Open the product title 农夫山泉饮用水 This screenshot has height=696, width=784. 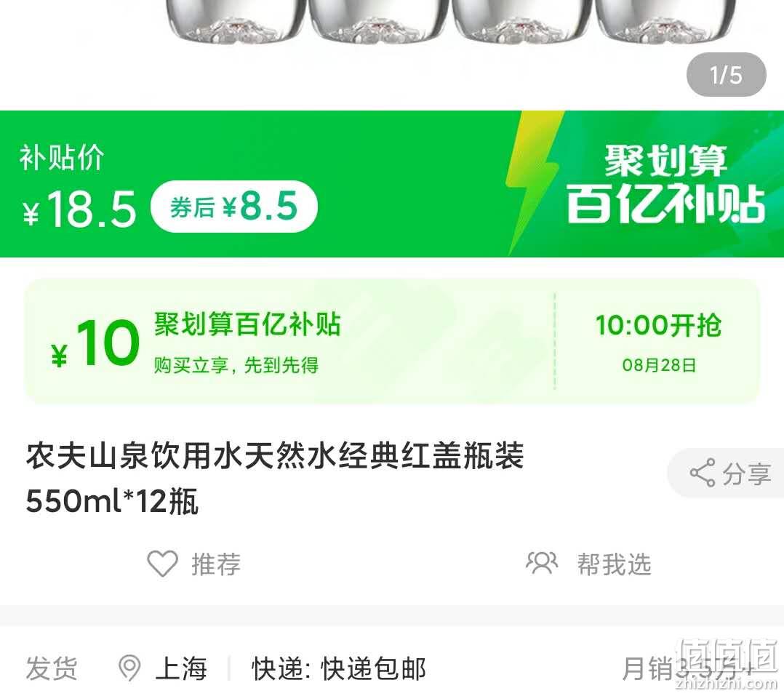274,478
